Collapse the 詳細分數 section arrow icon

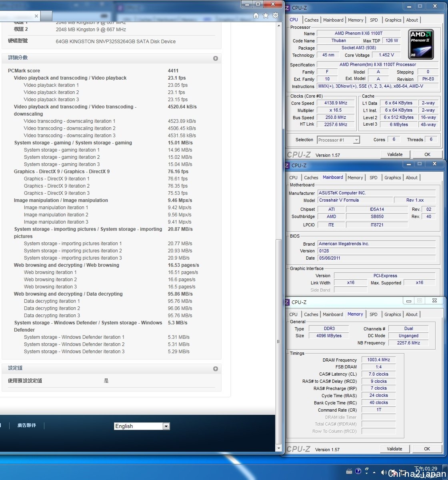pyautogui.click(x=216, y=58)
